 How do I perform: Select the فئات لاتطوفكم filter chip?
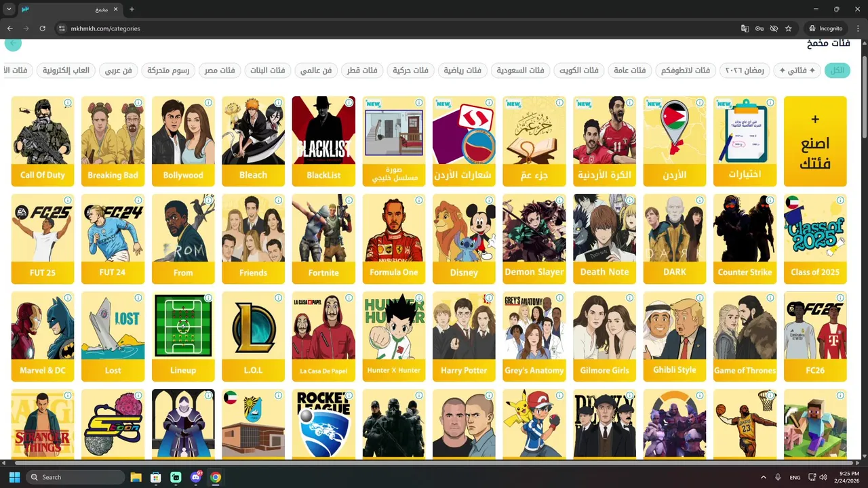click(685, 70)
